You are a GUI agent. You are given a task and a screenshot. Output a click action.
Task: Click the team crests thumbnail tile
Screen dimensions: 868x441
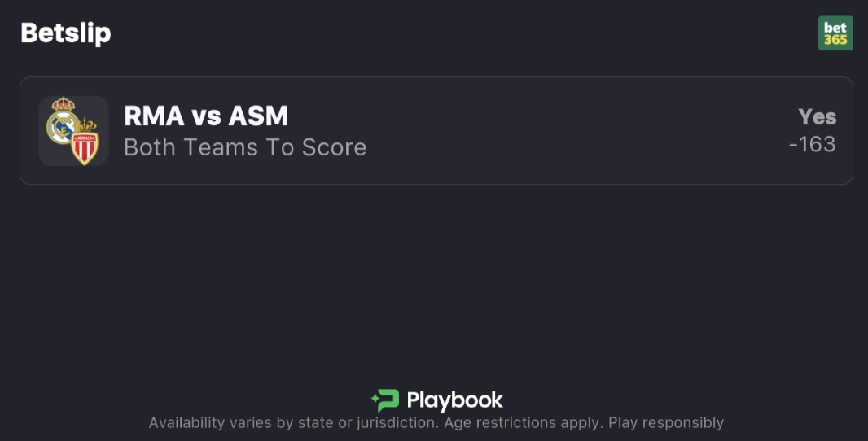click(x=73, y=131)
